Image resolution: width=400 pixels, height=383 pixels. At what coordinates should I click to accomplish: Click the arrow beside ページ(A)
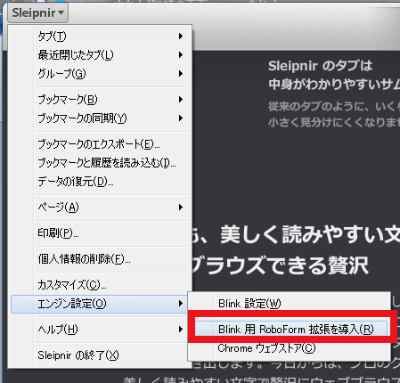click(x=180, y=207)
